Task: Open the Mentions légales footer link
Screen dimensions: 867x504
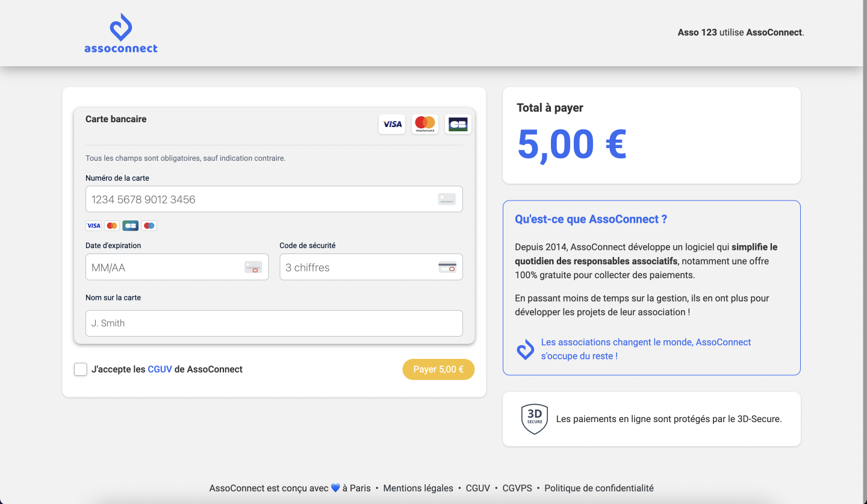Action: pyautogui.click(x=418, y=488)
